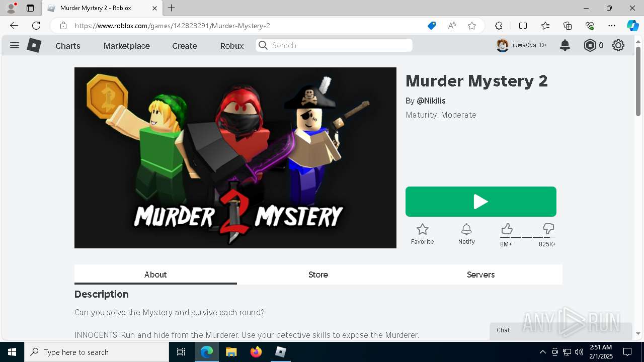This screenshot has width=644, height=362.
Task: Switch to the Servers tab
Action: pyautogui.click(x=480, y=275)
